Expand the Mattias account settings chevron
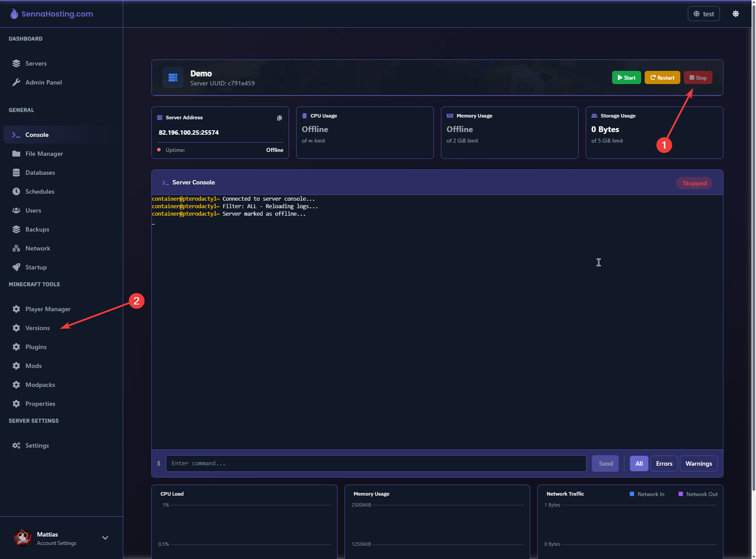The height and width of the screenshot is (559, 756). pos(105,538)
